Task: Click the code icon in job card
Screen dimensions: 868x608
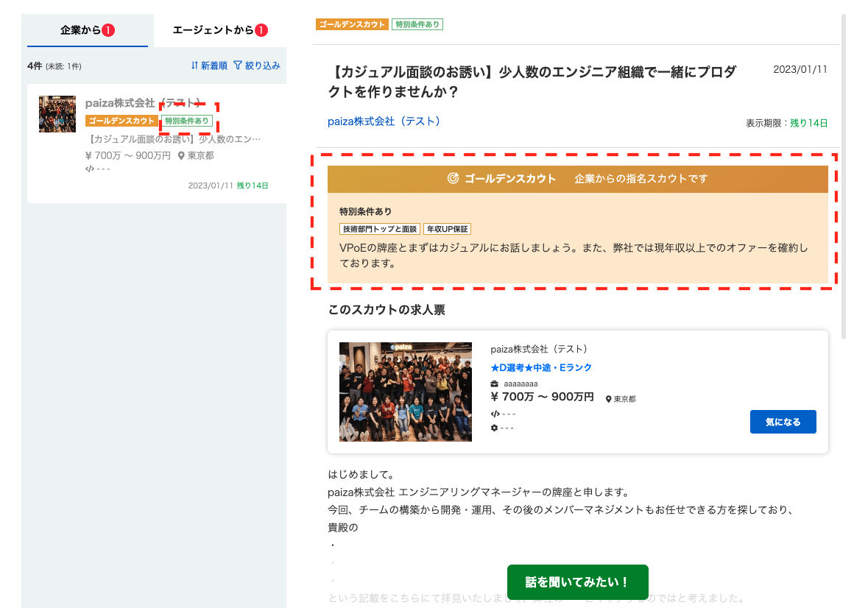Action: coord(495,414)
